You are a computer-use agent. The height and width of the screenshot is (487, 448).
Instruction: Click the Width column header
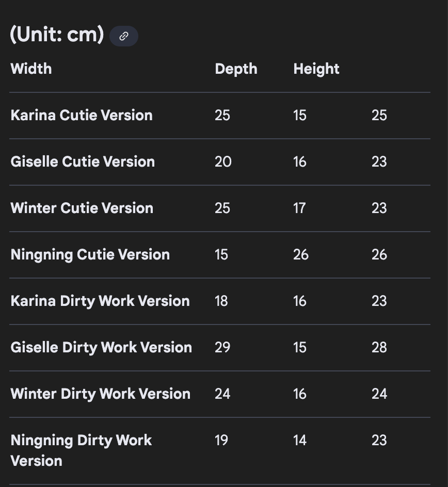pos(31,69)
